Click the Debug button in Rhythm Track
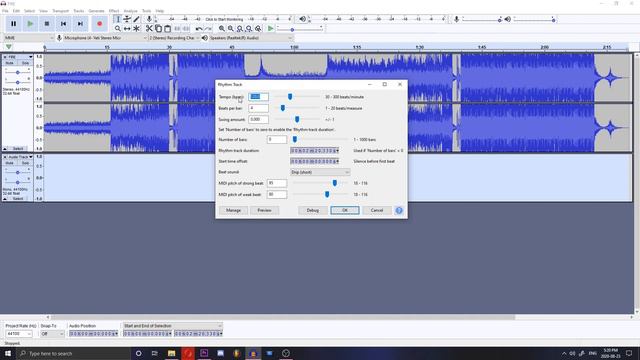 (x=313, y=210)
